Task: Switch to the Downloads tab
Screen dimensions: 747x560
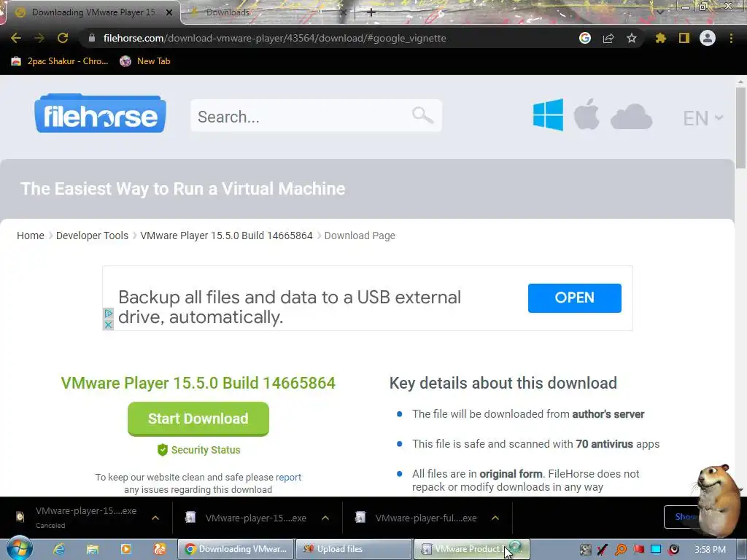Action: [267, 12]
